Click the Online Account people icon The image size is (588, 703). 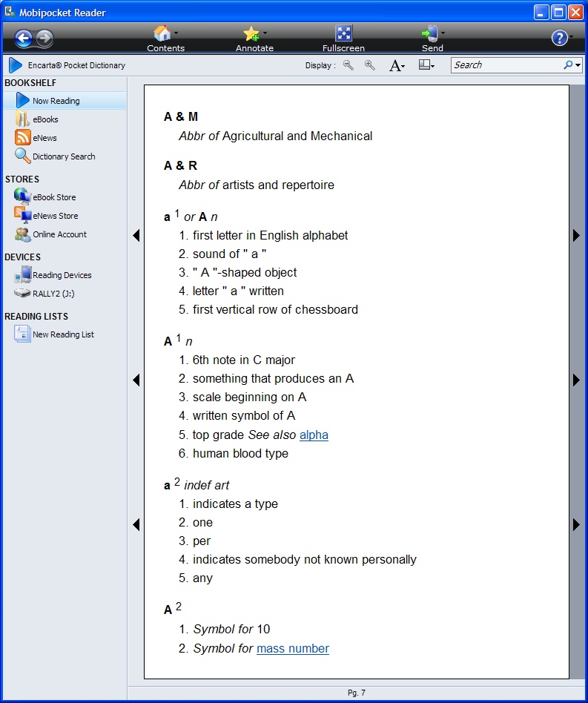pos(23,234)
